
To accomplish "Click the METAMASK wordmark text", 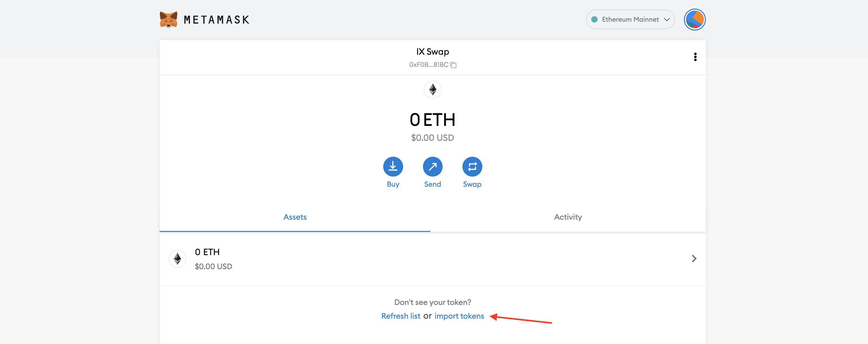I will click(216, 20).
